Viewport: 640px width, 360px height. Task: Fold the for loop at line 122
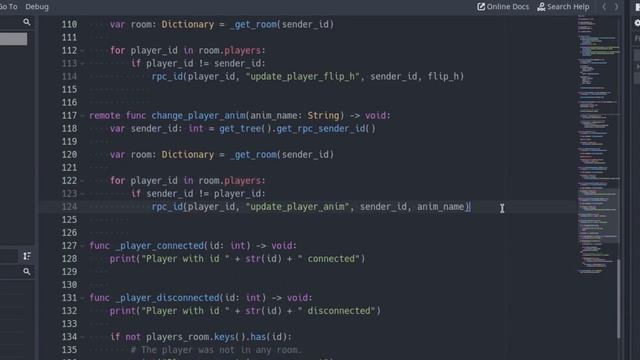coord(82,181)
